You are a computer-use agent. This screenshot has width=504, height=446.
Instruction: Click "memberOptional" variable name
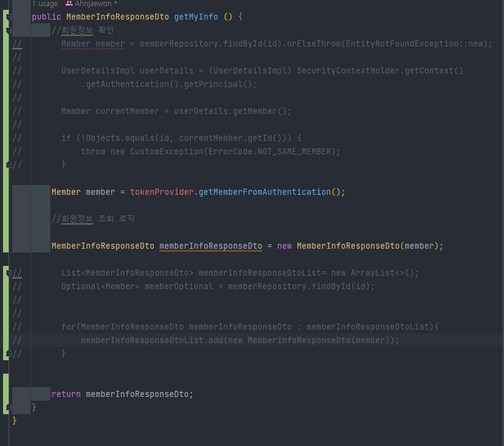179,287
